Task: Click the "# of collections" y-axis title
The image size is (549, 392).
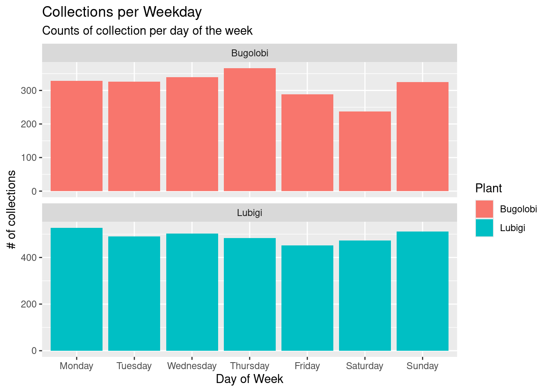Action: 12,209
